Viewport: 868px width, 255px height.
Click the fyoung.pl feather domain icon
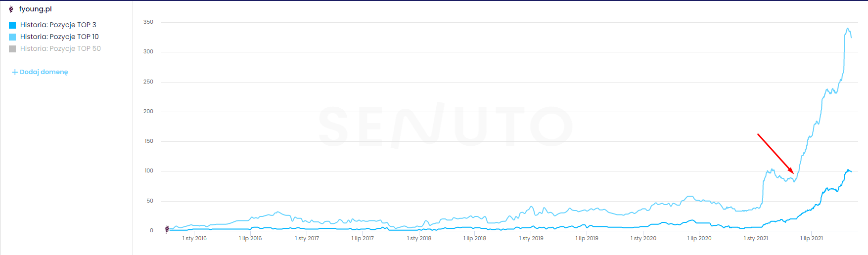[x=11, y=9]
